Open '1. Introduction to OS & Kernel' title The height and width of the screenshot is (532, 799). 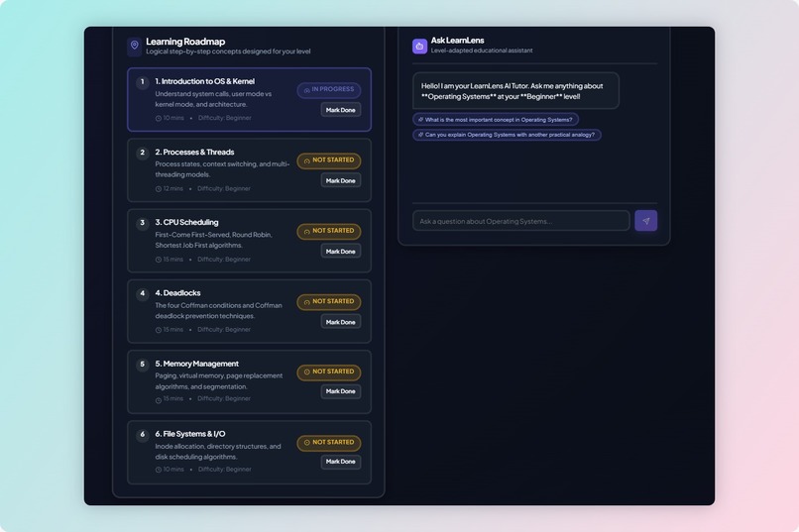[x=205, y=81]
